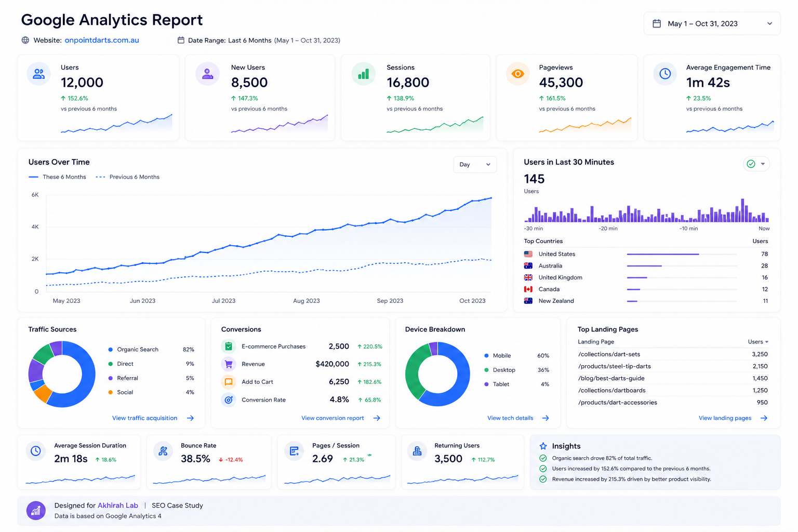Click the $420,000 Revenue value
This screenshot has width=798, height=532.
click(332, 364)
